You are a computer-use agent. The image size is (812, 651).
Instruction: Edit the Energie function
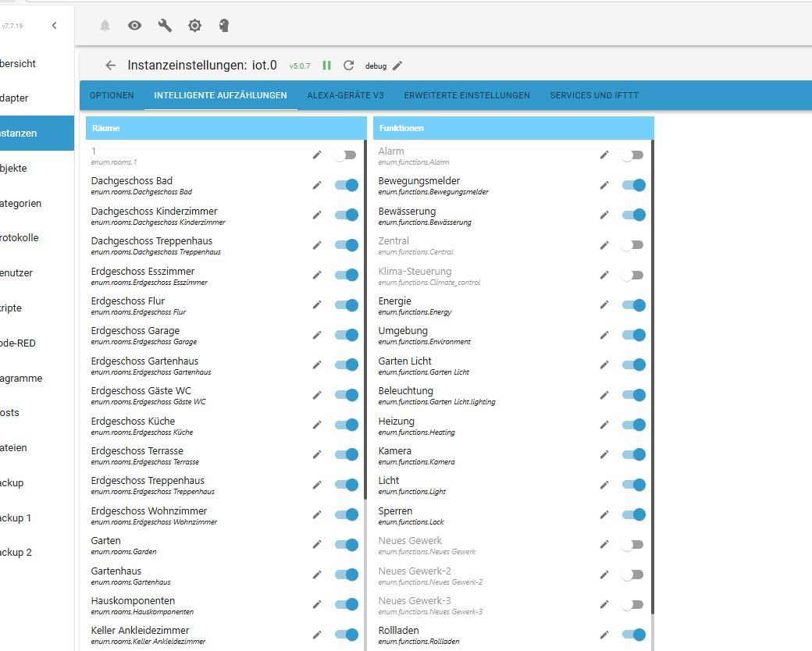[x=604, y=305]
